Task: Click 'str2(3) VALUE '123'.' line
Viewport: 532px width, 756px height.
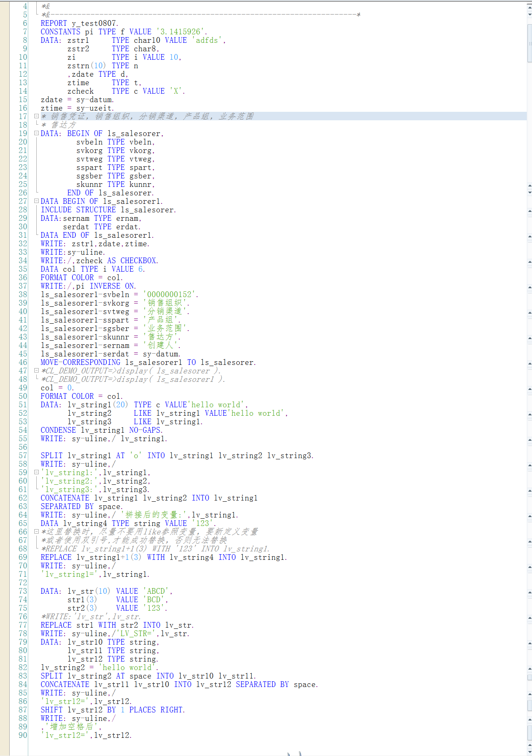Action: (117, 608)
